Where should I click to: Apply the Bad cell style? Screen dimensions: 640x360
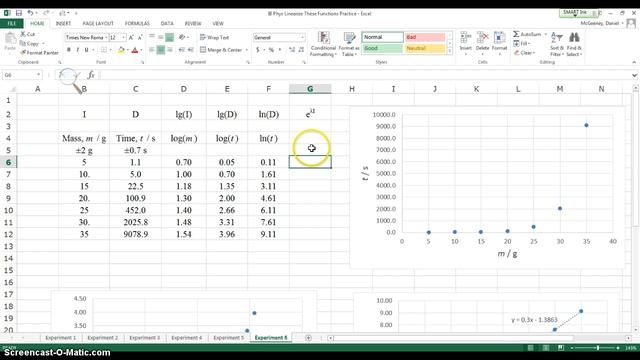[x=425, y=37]
